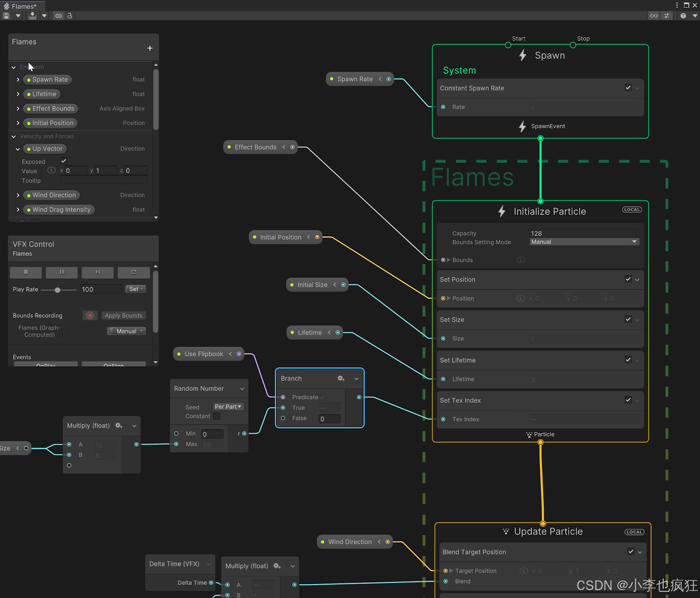Click the Save asset icon in the toolbar
Viewport: 700px width, 598px height.
6,16
